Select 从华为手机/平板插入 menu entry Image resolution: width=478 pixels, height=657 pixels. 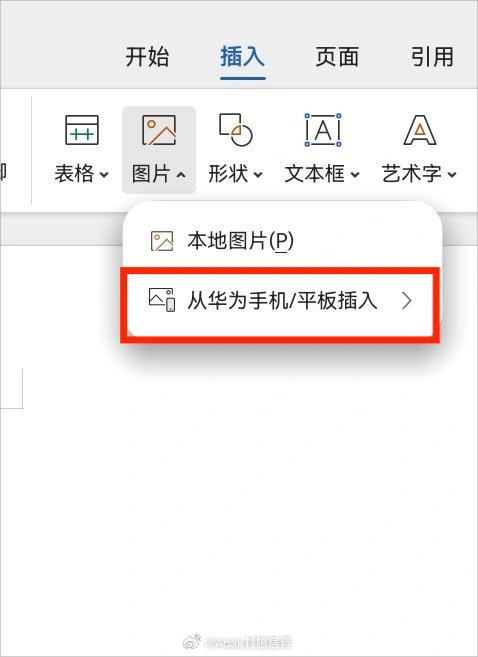282,300
